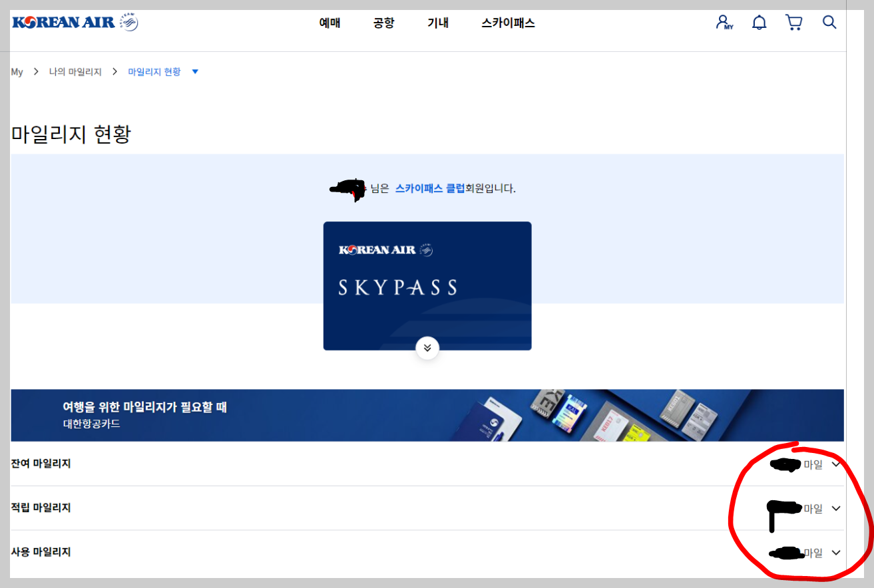
Task: Expand card details with the double-chevron button
Action: (427, 348)
